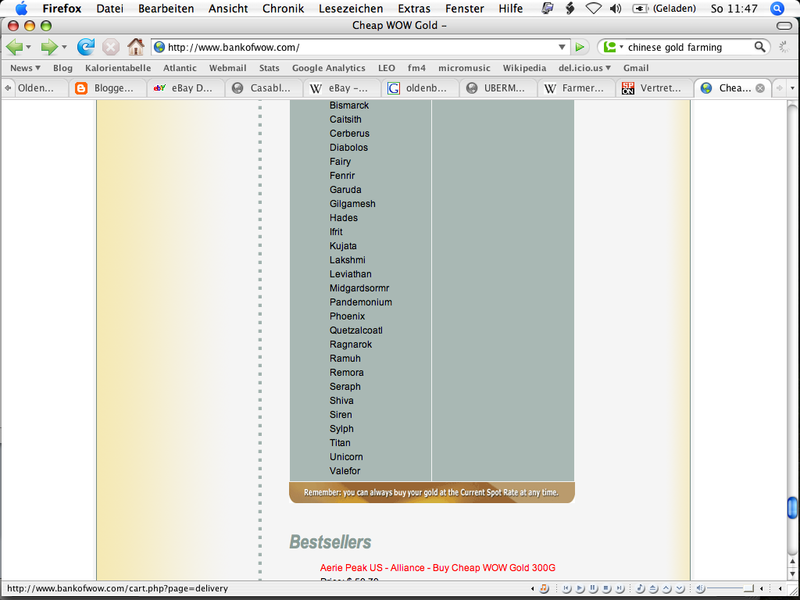Select the Valefor server link
This screenshot has height=600, width=800.
click(344, 470)
